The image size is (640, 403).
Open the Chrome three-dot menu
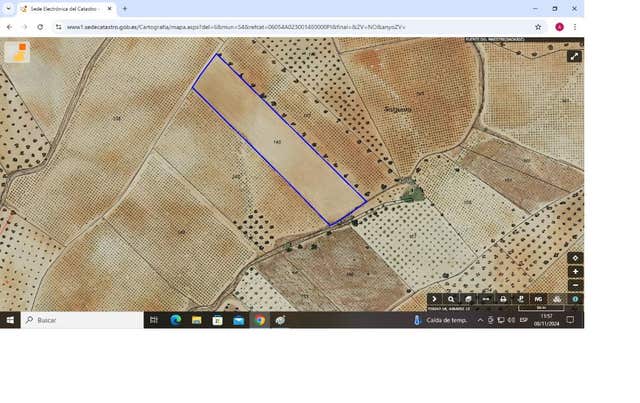click(574, 27)
